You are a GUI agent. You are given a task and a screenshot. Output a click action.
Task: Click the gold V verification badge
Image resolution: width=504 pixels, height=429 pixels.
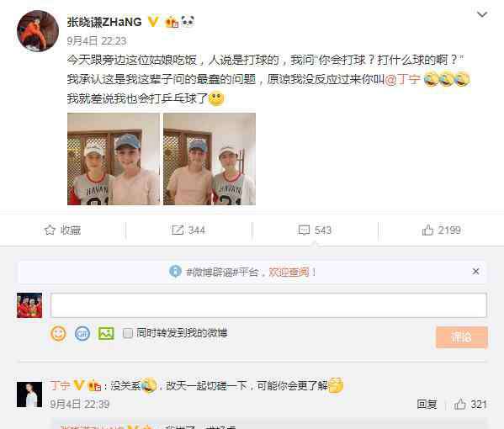coord(152,22)
